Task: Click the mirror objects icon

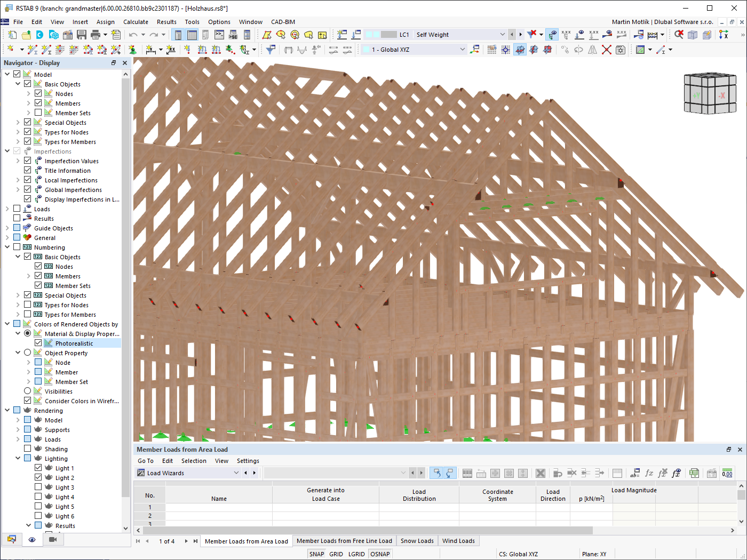Action: pyautogui.click(x=593, y=50)
